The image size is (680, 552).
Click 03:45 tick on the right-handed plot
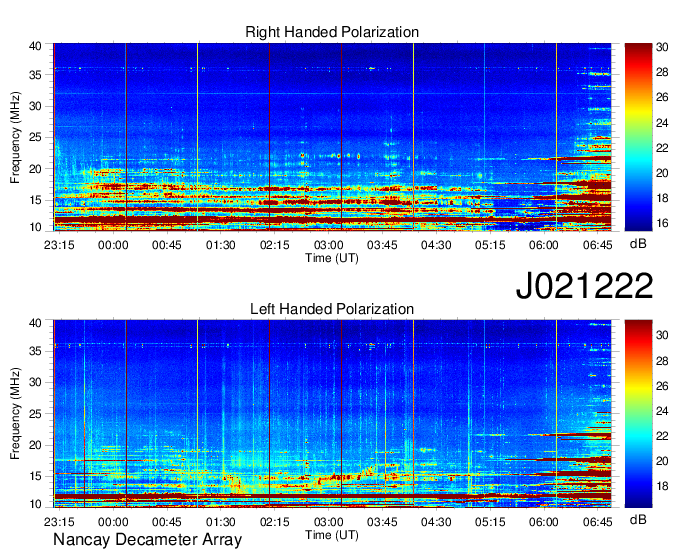tap(382, 245)
